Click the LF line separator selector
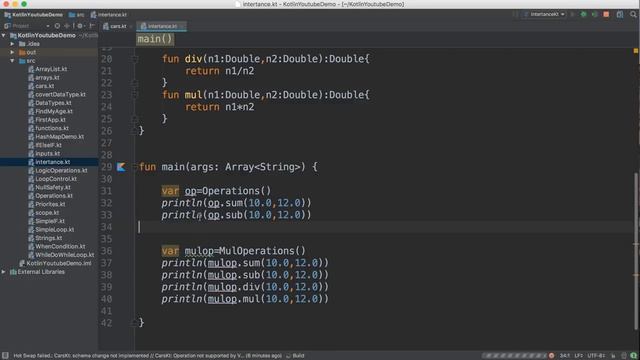Image resolution: width=640 pixels, height=360 pixels. pyautogui.click(x=579, y=356)
